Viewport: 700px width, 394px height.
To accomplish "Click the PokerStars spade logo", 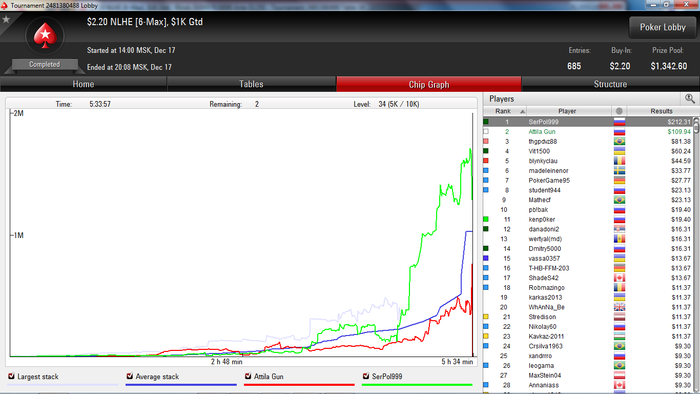I will 45,36.
